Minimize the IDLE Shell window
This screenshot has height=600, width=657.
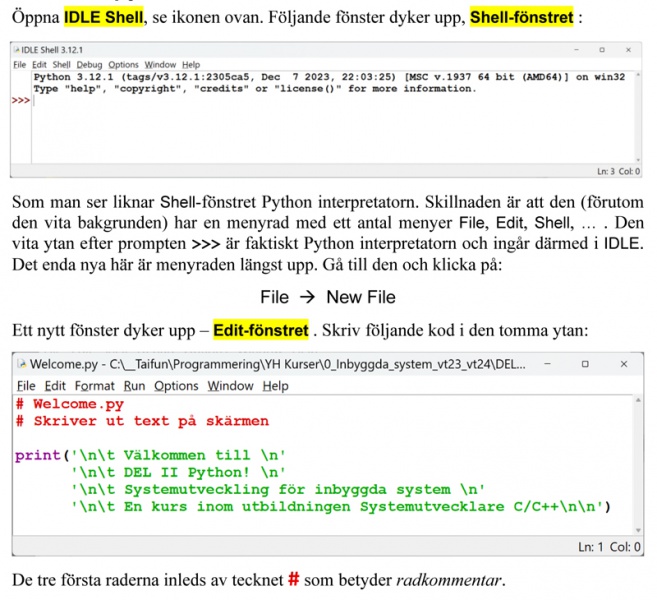[574, 49]
